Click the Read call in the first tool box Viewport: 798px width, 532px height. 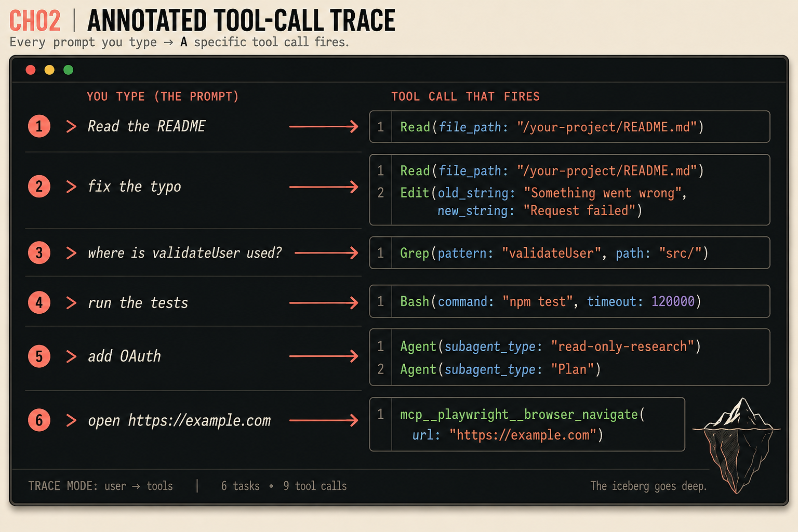click(552, 127)
